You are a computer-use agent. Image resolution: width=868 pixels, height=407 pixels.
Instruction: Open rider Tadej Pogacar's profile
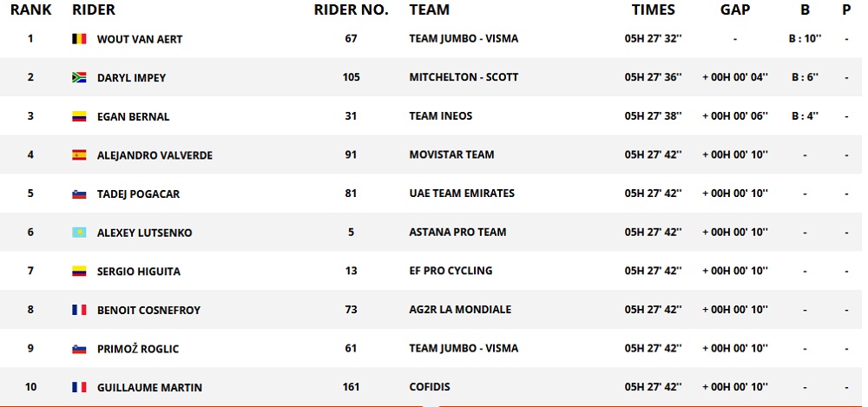(138, 194)
